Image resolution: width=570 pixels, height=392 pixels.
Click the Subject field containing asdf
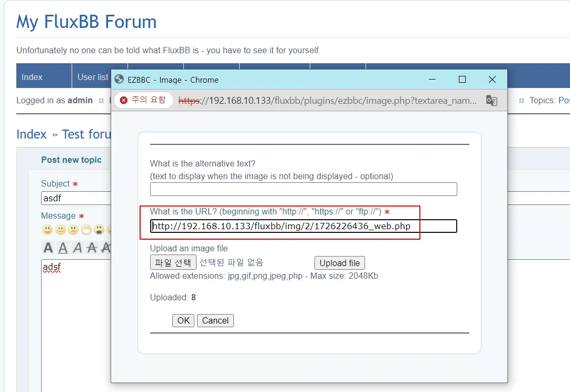point(76,198)
